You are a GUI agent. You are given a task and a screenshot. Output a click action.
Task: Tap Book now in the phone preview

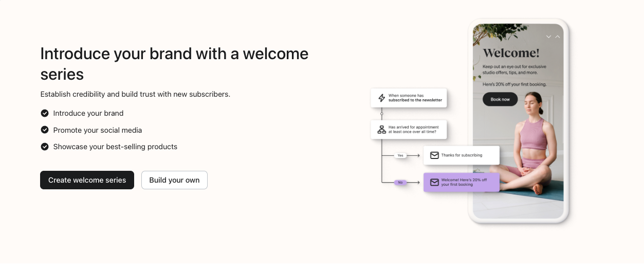tap(500, 99)
